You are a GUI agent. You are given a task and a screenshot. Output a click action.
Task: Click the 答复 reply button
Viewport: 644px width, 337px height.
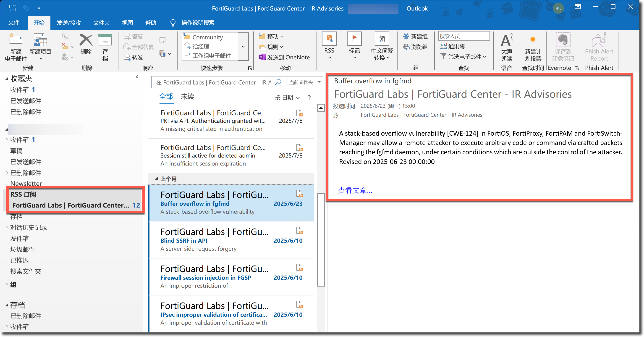coord(134,37)
